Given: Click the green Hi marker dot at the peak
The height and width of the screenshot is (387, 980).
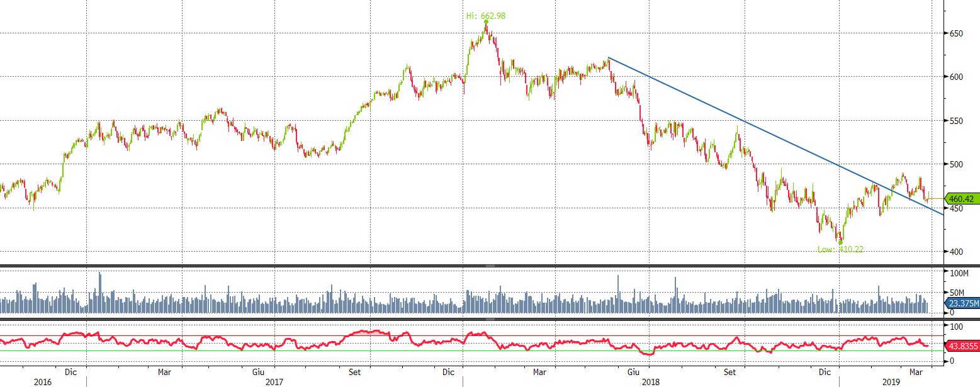Looking at the screenshot, I should click(x=486, y=22).
